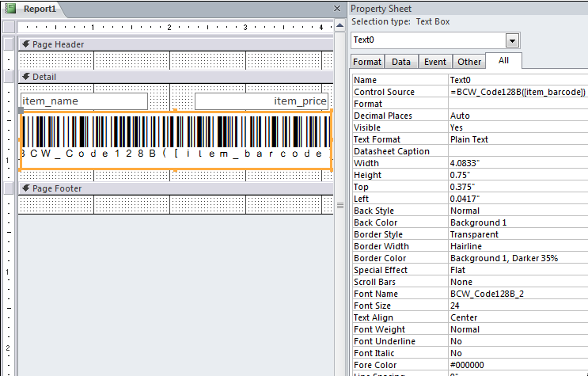
Task: Click the Text Align value Center
Action: pyautogui.click(x=518, y=318)
